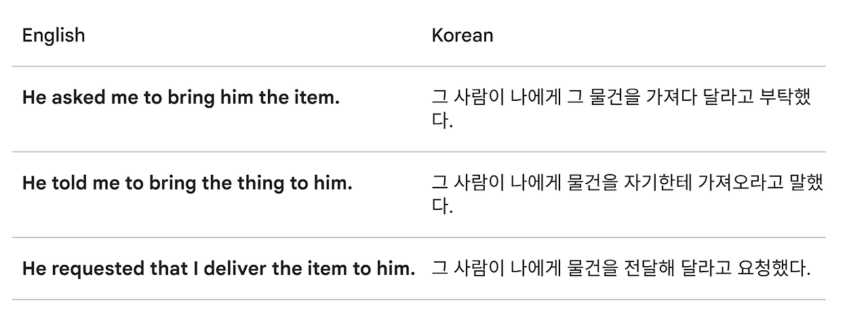The width and height of the screenshot is (868, 323).
Task: Click the word 'told' in second row
Action: [x=72, y=183]
